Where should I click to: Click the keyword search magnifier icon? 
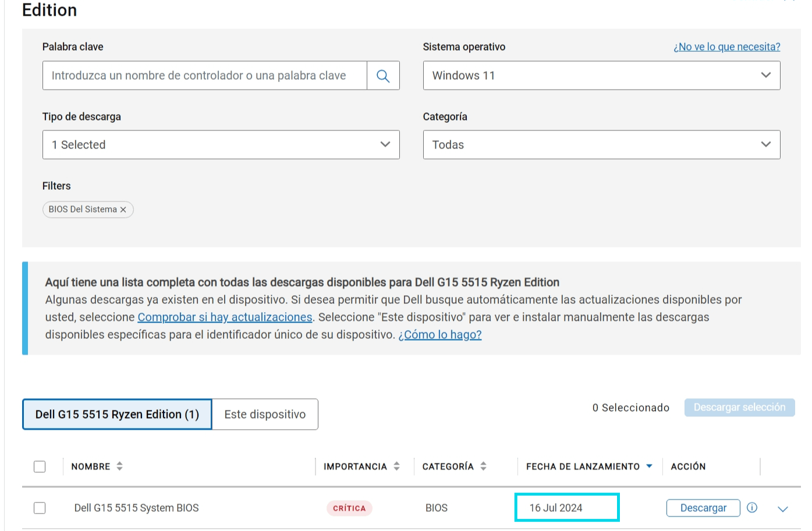pos(383,76)
